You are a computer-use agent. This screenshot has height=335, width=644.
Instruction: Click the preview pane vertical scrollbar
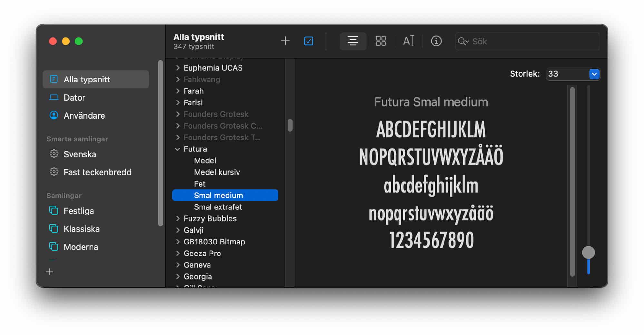(x=572, y=181)
